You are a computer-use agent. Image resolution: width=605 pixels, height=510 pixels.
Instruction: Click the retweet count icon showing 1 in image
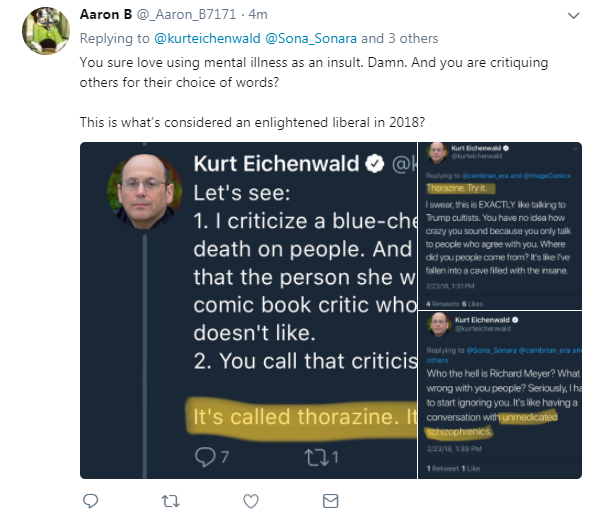315,457
